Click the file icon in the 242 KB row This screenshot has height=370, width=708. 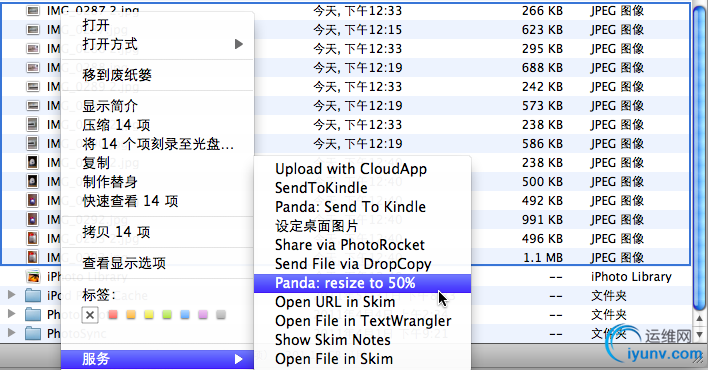tap(33, 86)
